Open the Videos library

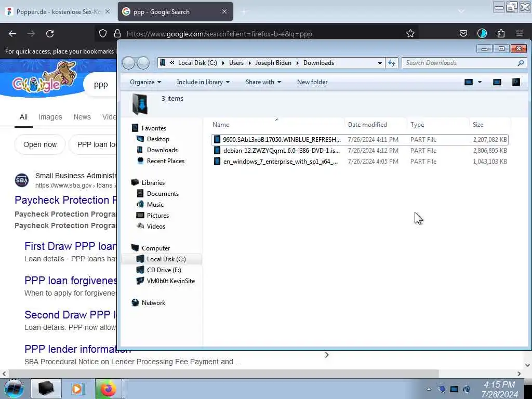tap(156, 227)
